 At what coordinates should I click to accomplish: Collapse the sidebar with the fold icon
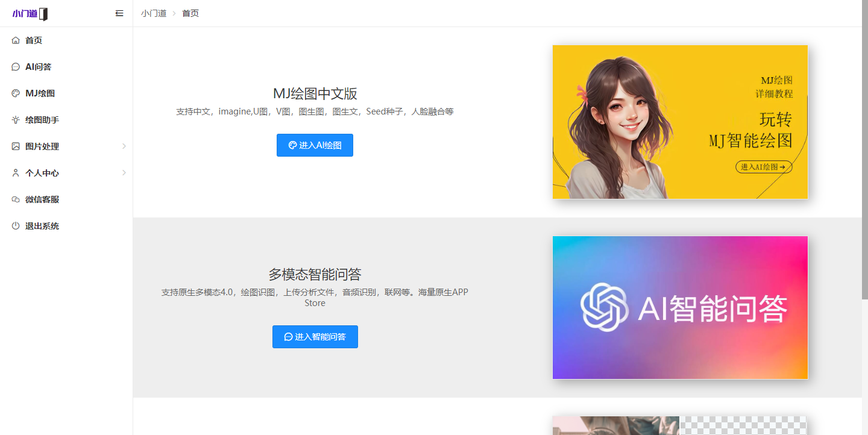pos(119,13)
